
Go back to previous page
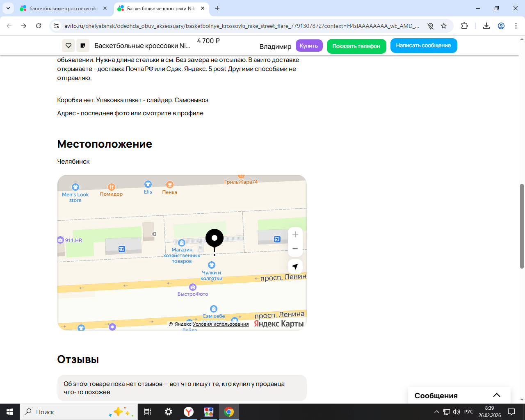click(9, 26)
